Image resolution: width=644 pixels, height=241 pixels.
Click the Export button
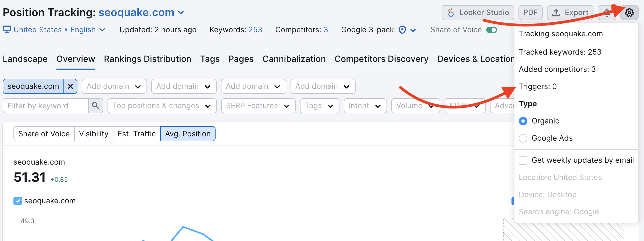pos(570,13)
